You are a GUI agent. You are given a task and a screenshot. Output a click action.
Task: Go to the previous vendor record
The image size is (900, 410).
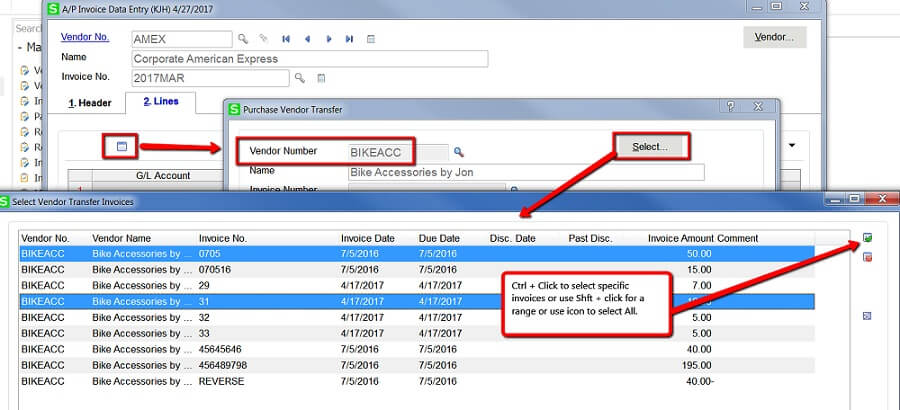307,39
